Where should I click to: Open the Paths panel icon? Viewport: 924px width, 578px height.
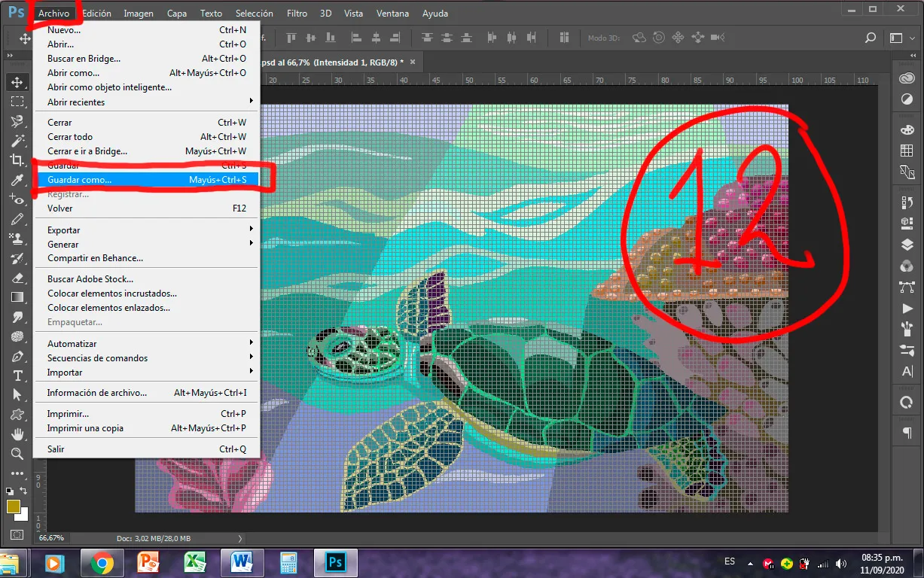coord(907,287)
